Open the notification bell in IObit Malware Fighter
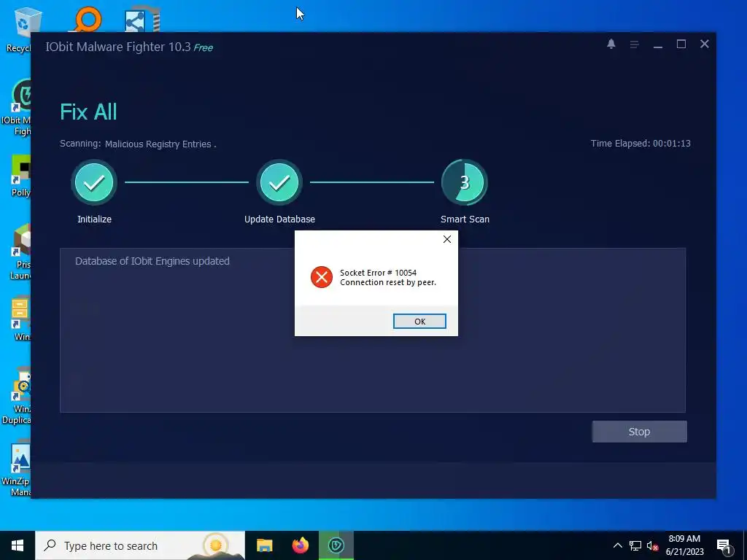Viewport: 747px width, 560px height. pos(611,44)
